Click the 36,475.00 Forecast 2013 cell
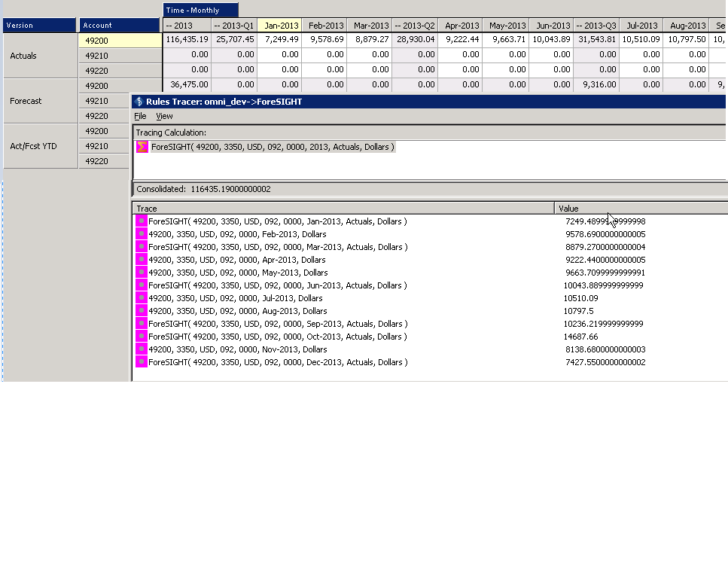 (x=187, y=84)
